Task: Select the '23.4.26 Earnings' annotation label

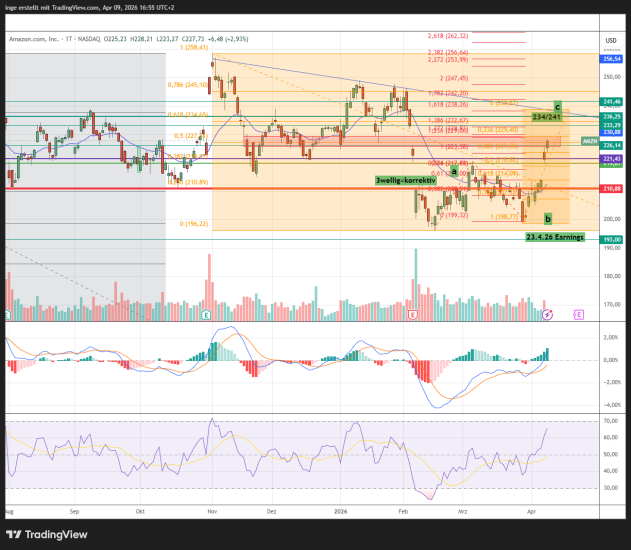Action: pos(555,237)
